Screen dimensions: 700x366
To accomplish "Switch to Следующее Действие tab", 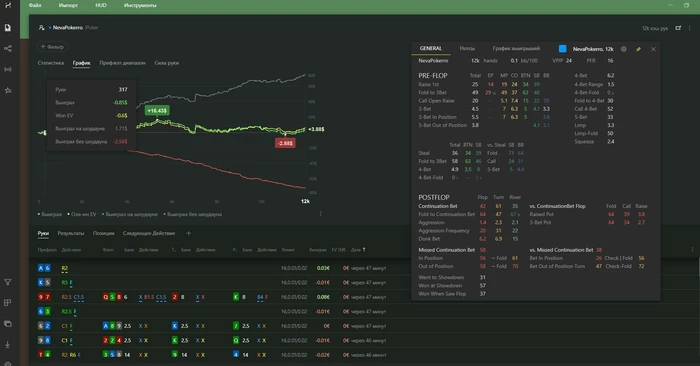I will (x=149, y=233).
